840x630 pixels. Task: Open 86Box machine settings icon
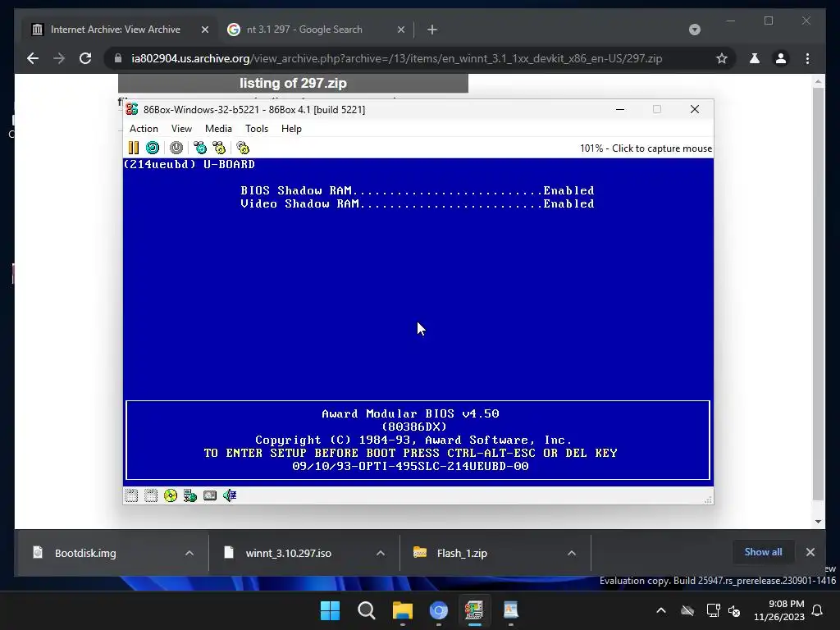point(243,148)
